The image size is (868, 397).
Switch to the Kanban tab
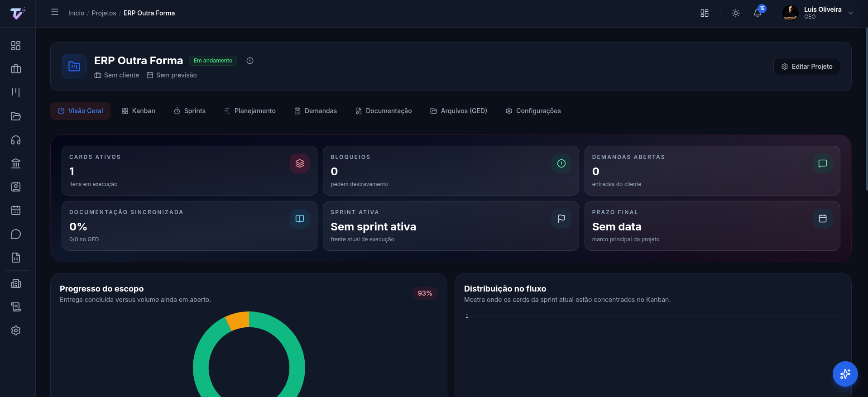tap(139, 111)
